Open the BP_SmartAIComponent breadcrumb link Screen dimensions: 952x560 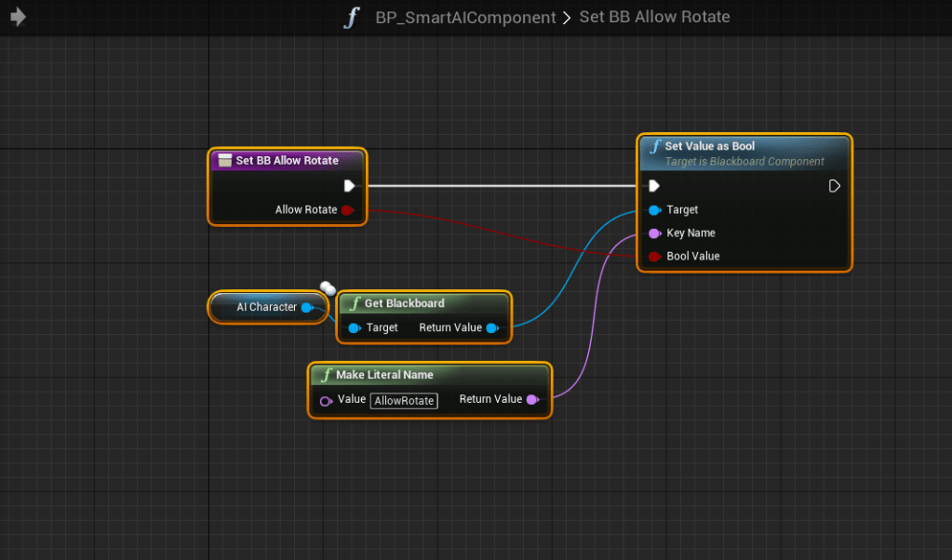pos(465,17)
